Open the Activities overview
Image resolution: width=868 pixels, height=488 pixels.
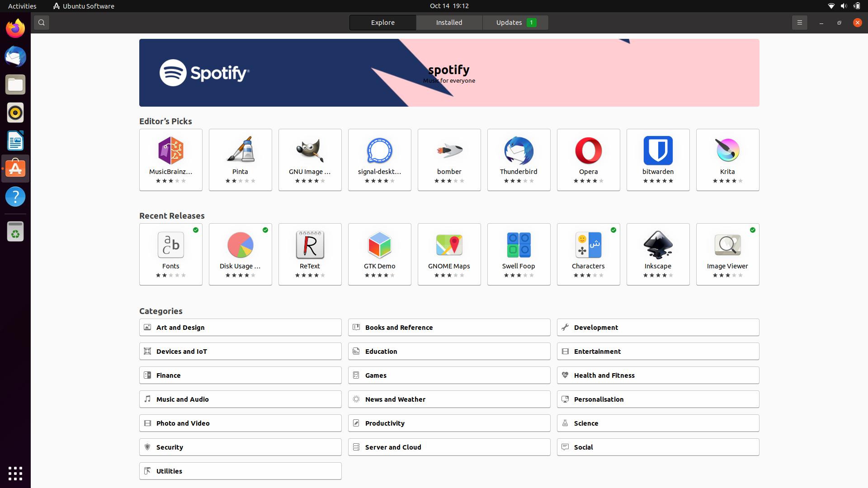coord(22,6)
